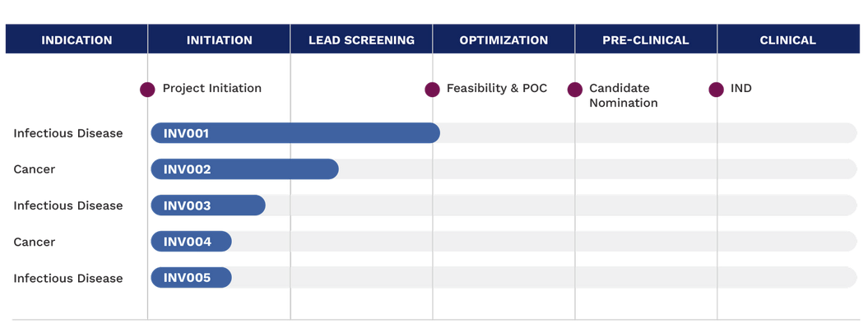Click the Feasibility & POC milestone dot

pos(432,90)
